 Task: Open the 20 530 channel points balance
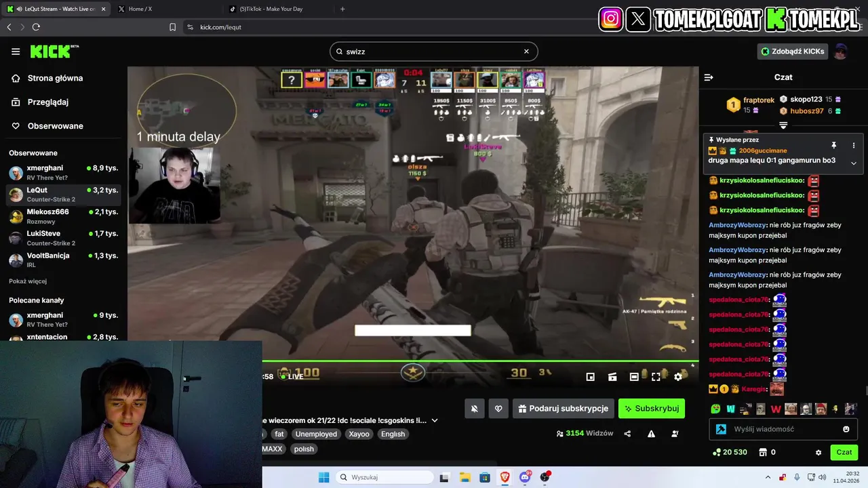[730, 452]
